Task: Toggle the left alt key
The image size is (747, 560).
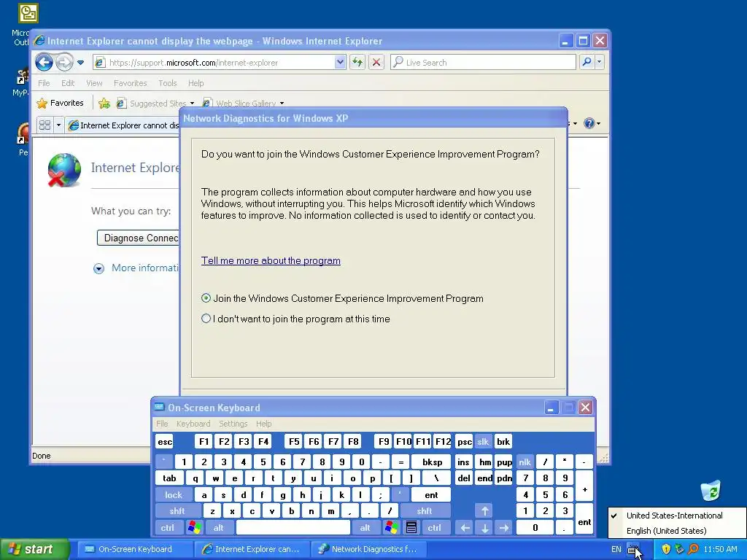Action: [x=219, y=528]
